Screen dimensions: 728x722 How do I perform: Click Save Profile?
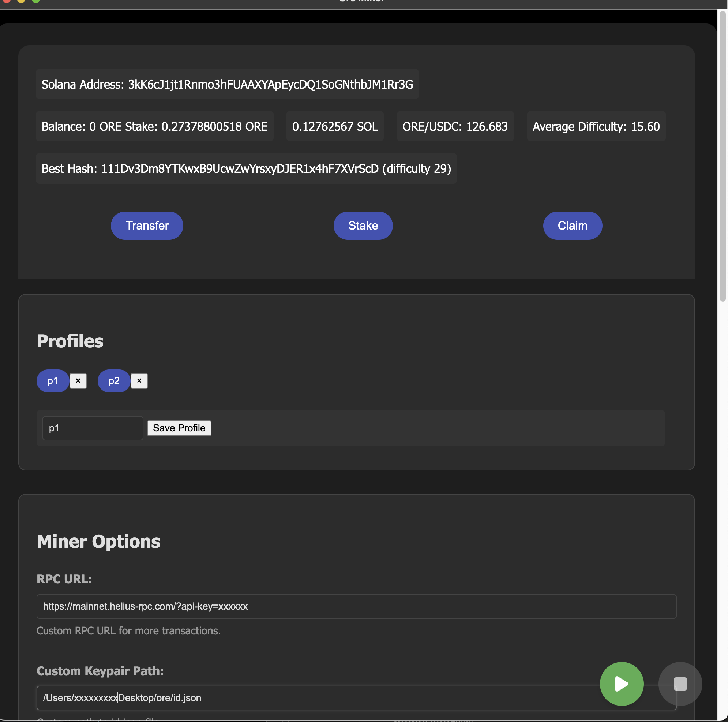click(x=179, y=428)
